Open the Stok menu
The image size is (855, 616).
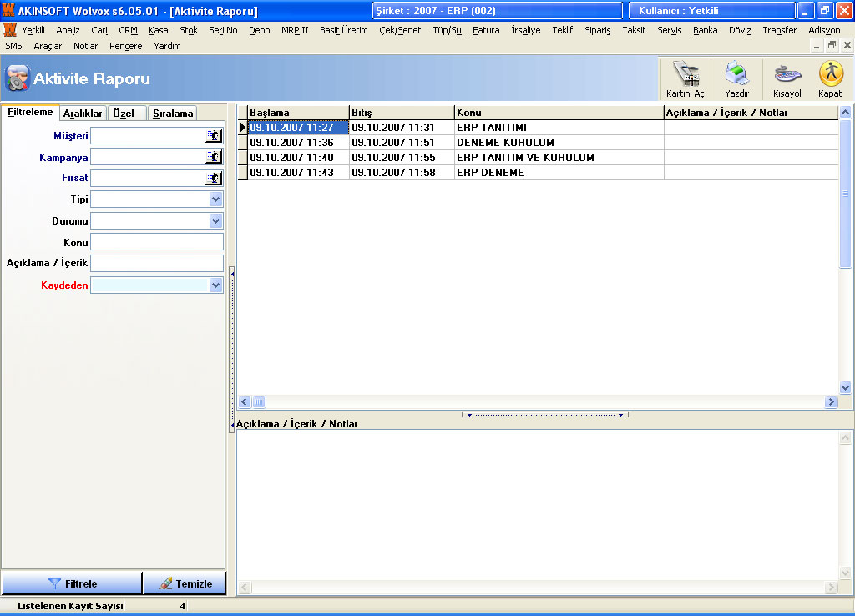[189, 31]
